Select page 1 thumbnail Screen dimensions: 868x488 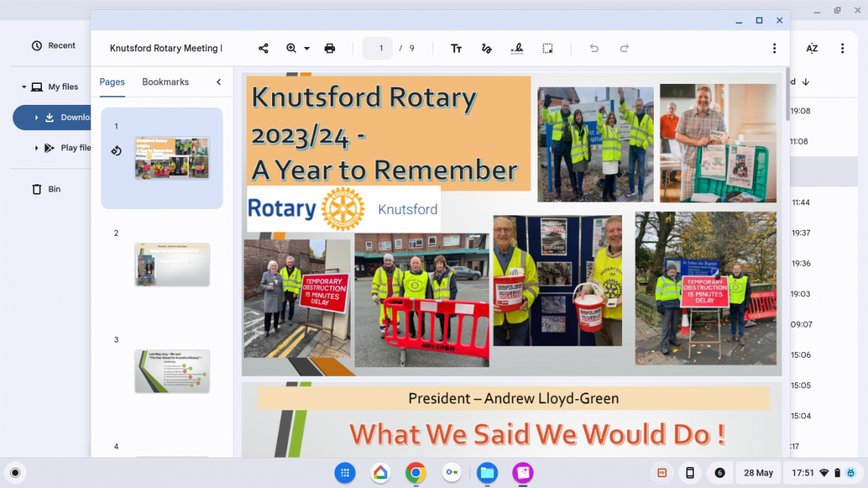pos(172,158)
